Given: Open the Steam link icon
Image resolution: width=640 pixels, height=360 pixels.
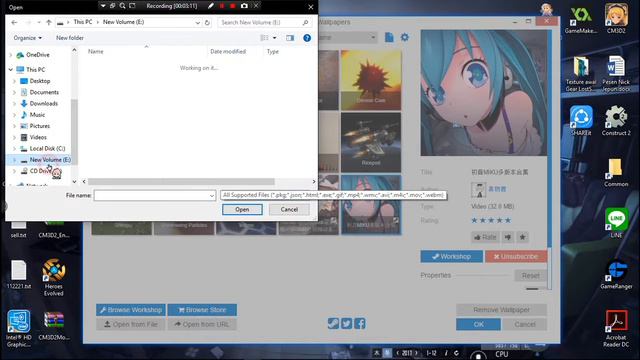Looking at the screenshot, I should click(x=333, y=324).
